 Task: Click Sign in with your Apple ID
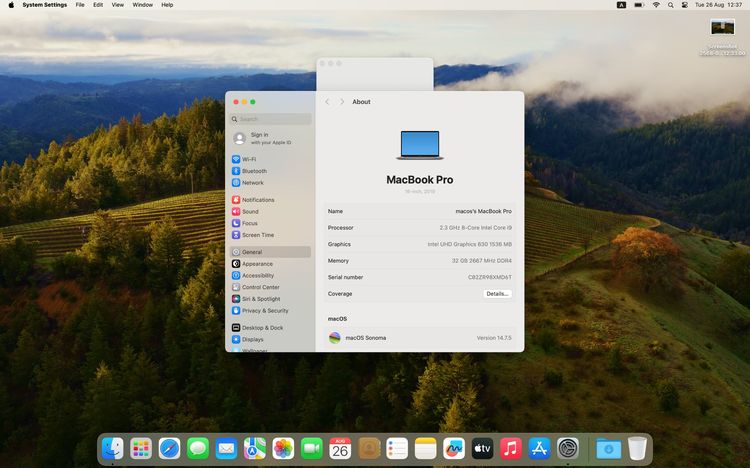point(270,138)
